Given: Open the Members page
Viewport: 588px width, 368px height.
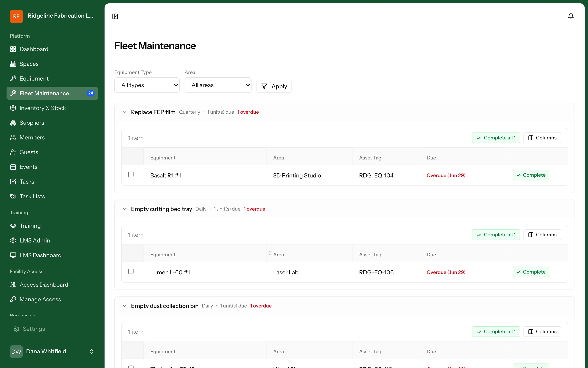Looking at the screenshot, I should (x=52, y=138).
